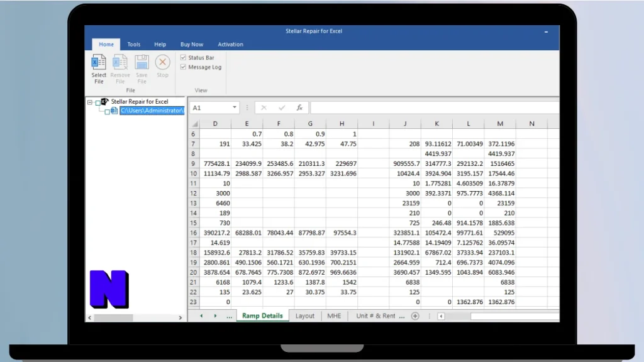Select row 9 header
The width and height of the screenshot is (644, 362).
click(193, 163)
